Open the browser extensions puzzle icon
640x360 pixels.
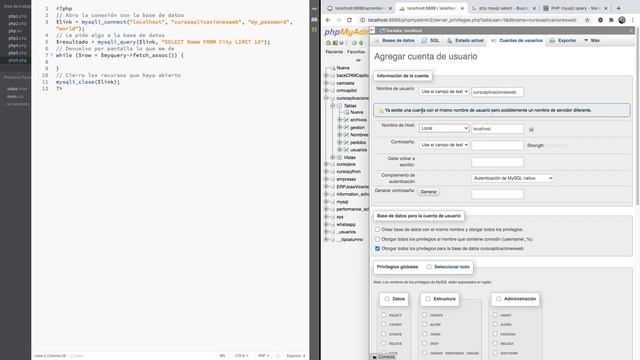point(611,20)
